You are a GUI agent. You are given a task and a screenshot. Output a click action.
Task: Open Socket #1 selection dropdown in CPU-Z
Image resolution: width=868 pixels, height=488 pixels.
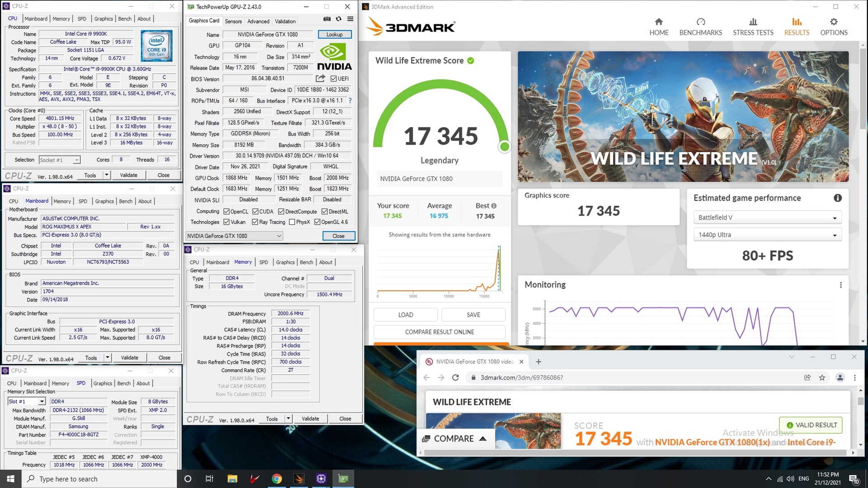click(x=60, y=160)
